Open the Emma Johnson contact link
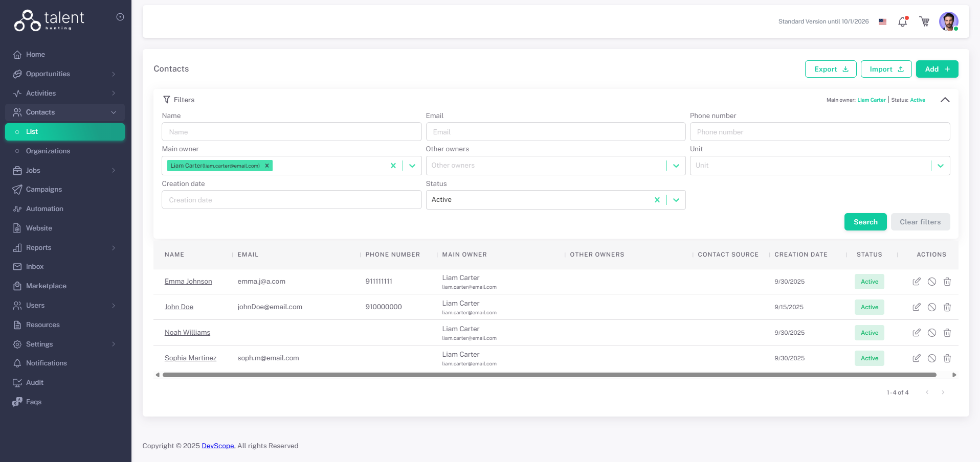The height and width of the screenshot is (462, 980). coord(188,282)
